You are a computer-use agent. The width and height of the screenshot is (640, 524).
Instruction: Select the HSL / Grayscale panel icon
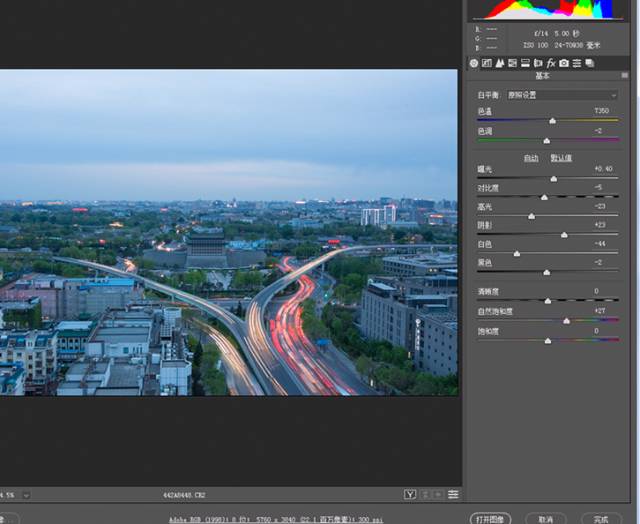click(x=512, y=63)
